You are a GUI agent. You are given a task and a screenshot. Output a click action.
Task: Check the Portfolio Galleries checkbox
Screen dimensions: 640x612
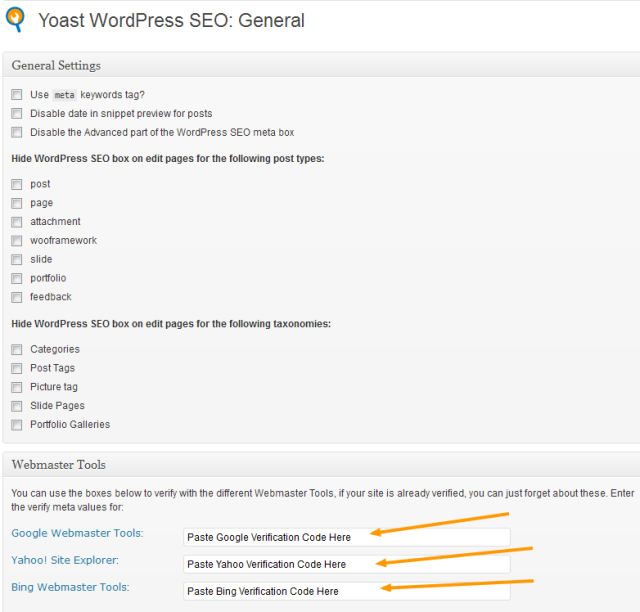[x=17, y=425]
